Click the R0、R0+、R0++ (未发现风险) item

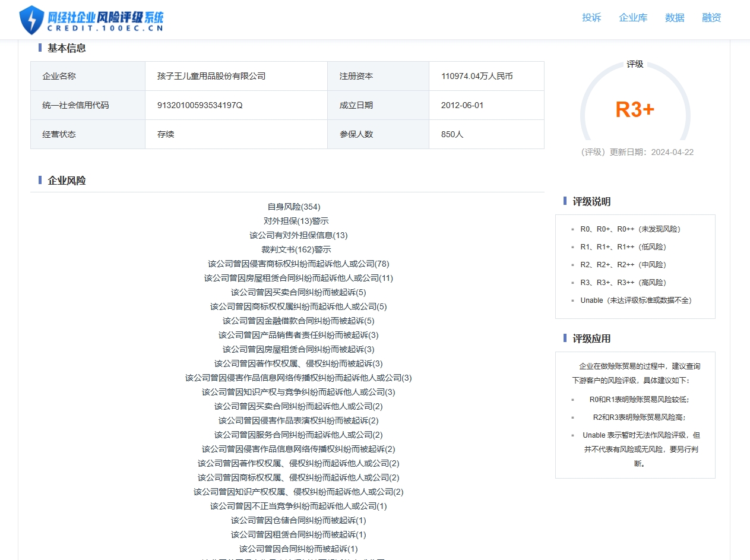point(631,229)
